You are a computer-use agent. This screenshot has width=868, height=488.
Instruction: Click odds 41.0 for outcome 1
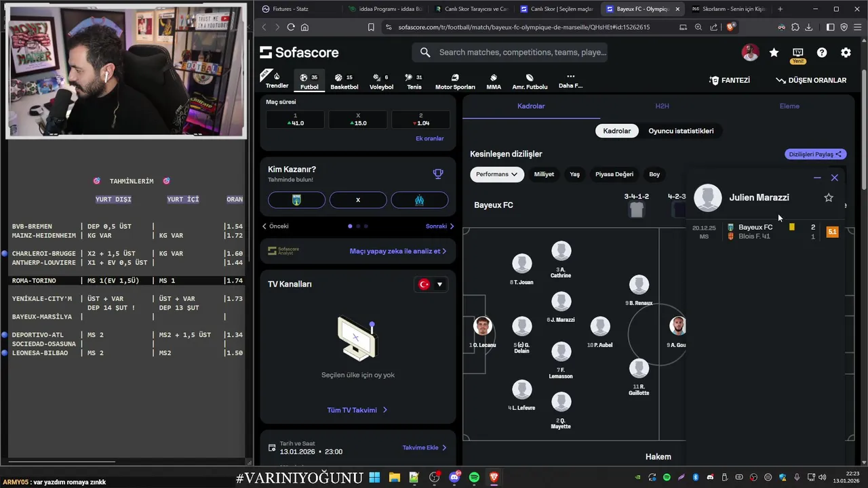pos(295,120)
